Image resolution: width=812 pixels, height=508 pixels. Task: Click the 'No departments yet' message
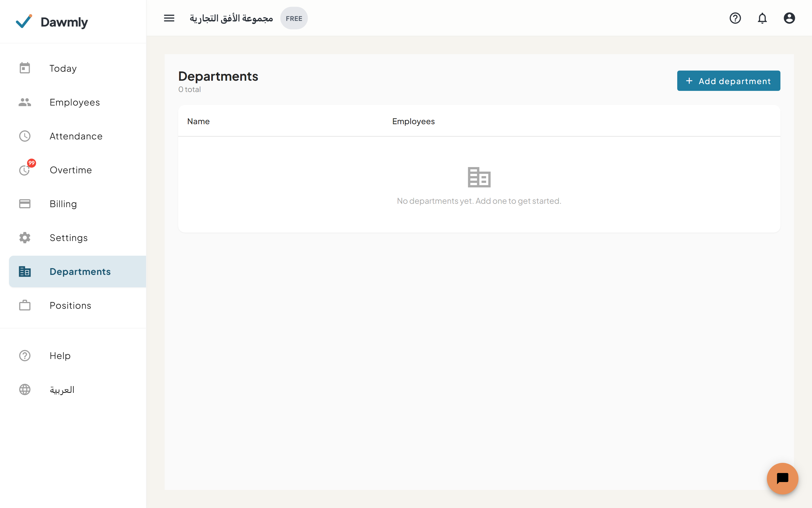pyautogui.click(x=479, y=201)
